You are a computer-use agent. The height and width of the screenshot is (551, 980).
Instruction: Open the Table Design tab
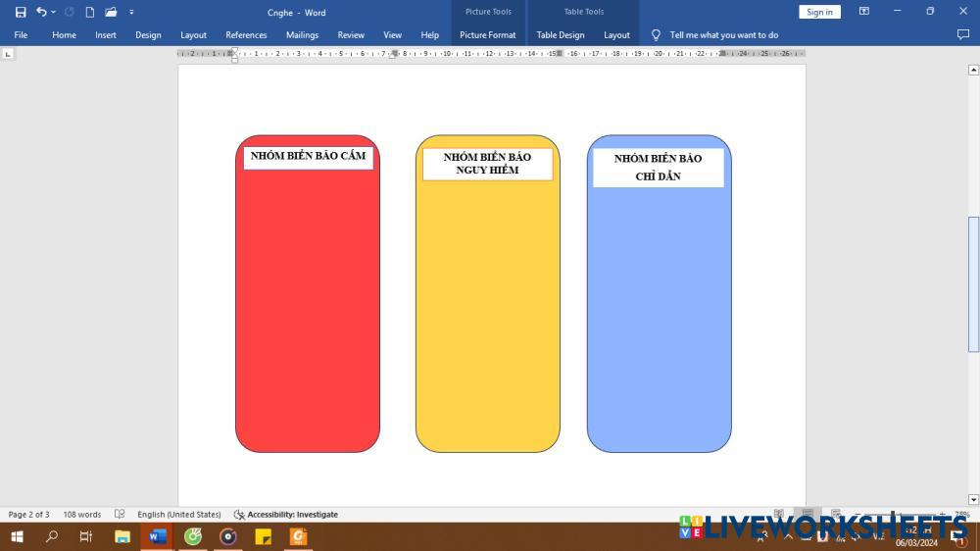pyautogui.click(x=561, y=35)
